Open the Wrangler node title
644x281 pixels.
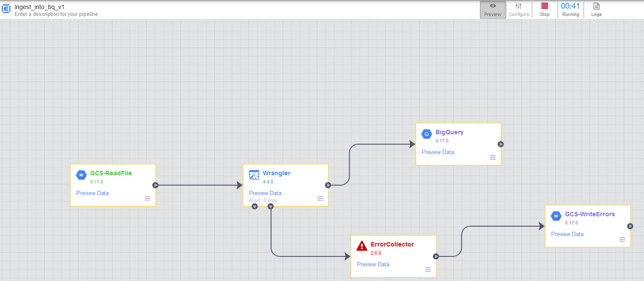click(277, 173)
